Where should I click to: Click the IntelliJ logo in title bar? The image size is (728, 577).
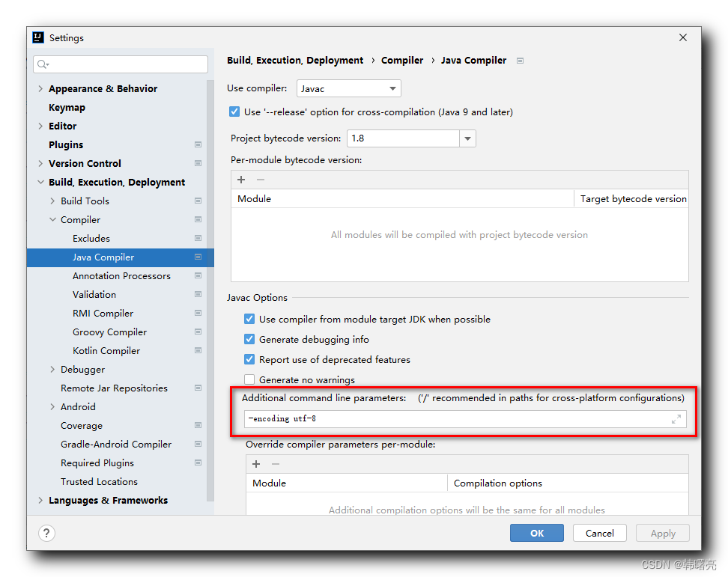38,37
